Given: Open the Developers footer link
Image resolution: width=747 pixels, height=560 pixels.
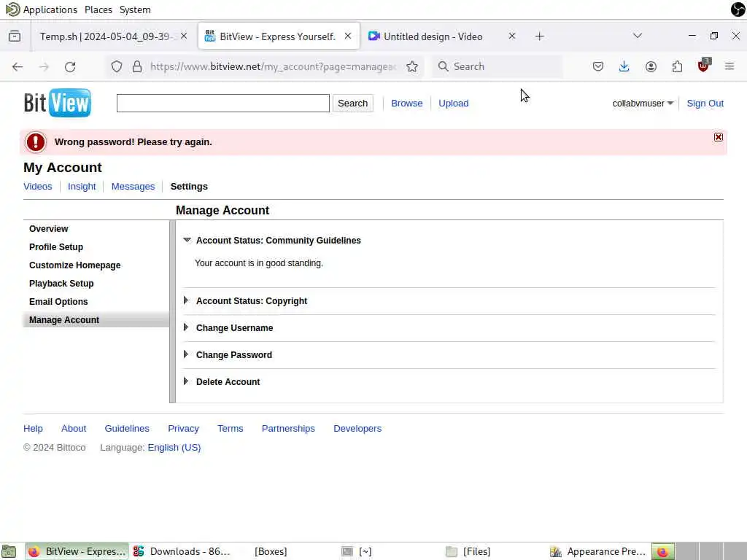Looking at the screenshot, I should (x=357, y=429).
